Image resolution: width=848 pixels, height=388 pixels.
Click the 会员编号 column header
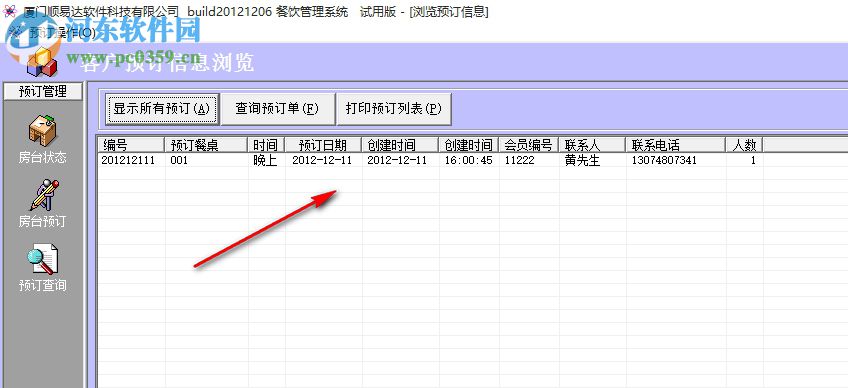click(528, 145)
